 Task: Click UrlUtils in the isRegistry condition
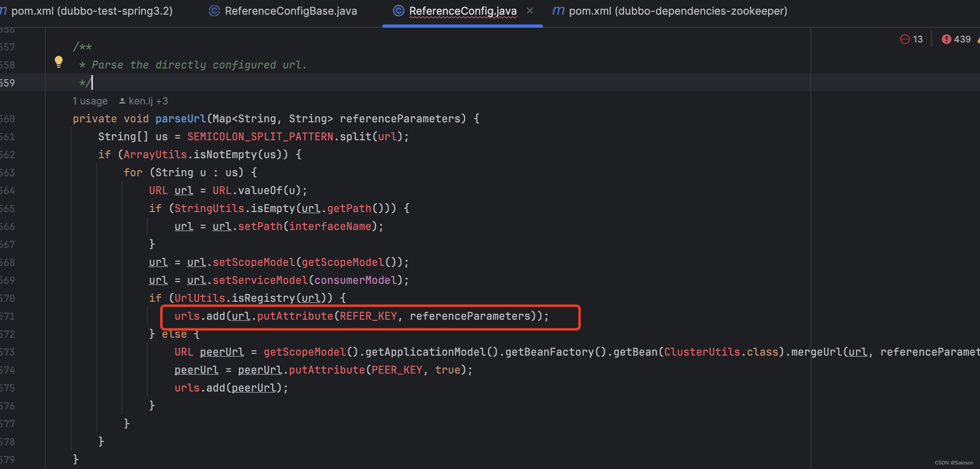[x=200, y=298]
